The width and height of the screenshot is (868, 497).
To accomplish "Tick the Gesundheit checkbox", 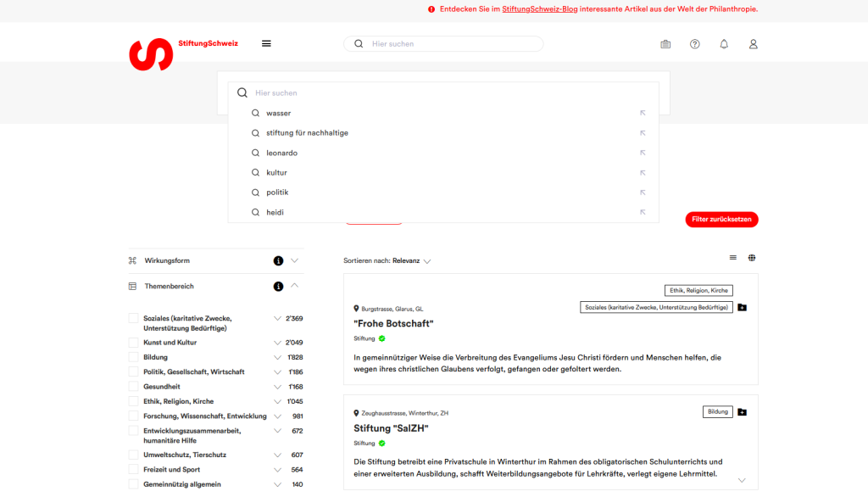I will pyautogui.click(x=133, y=387).
